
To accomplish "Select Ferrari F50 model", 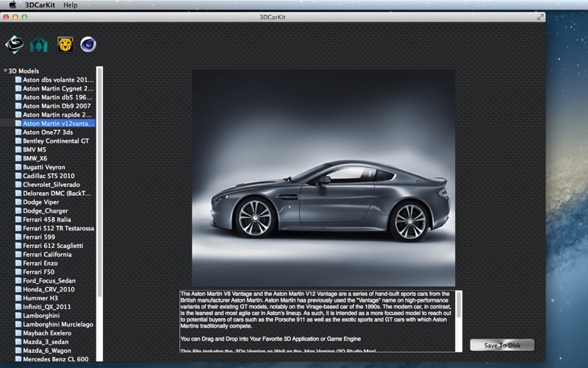I will 39,272.
